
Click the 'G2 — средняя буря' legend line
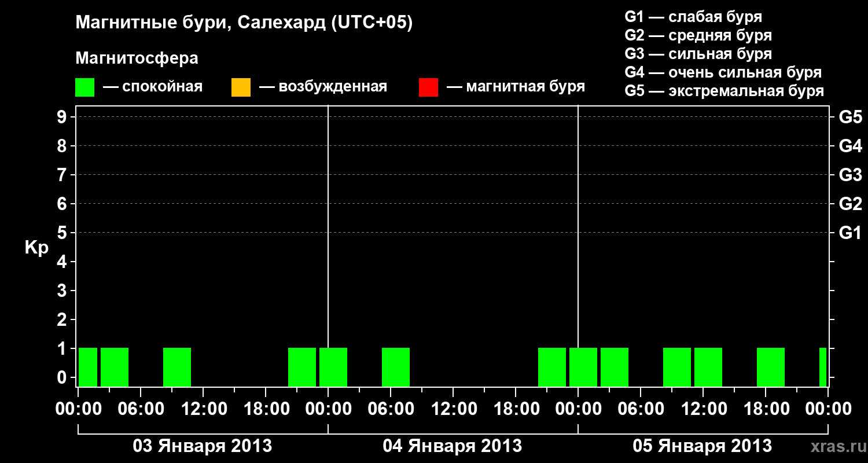[698, 35]
